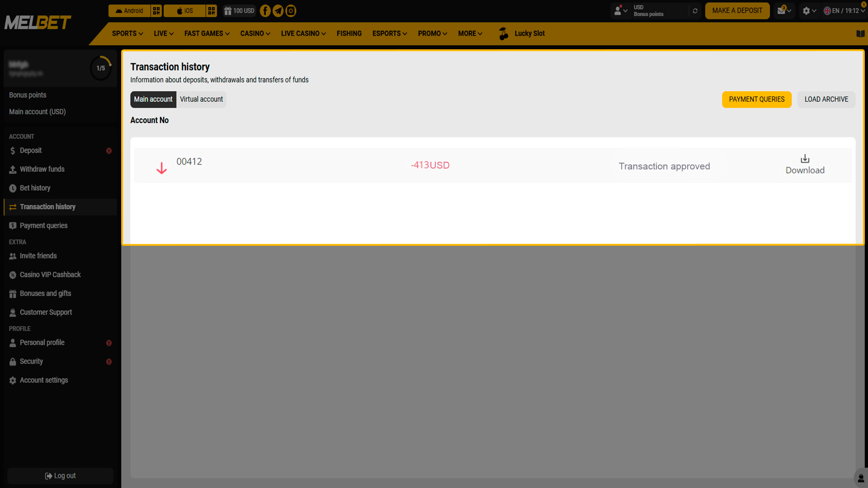Select the Casino VIP Cashback icon
868x488 pixels.
tap(12, 275)
